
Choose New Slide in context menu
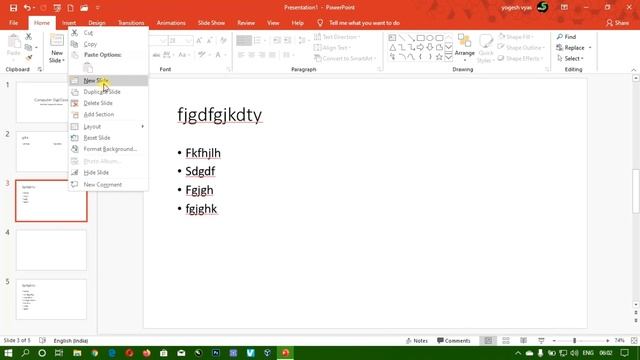tap(108, 80)
